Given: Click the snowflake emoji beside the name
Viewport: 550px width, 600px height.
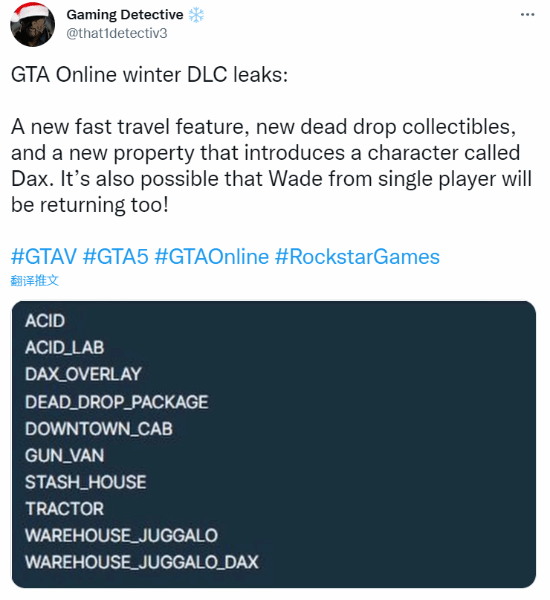Looking at the screenshot, I should [196, 15].
